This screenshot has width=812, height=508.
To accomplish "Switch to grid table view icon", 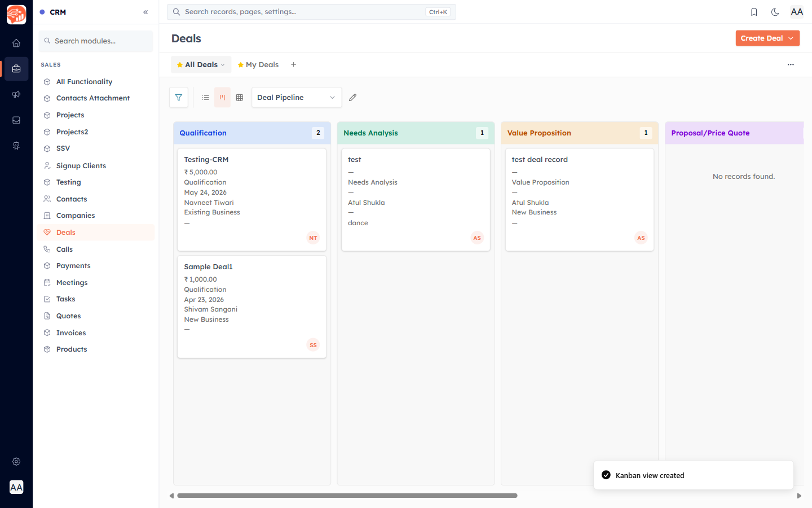I will 240,98.
